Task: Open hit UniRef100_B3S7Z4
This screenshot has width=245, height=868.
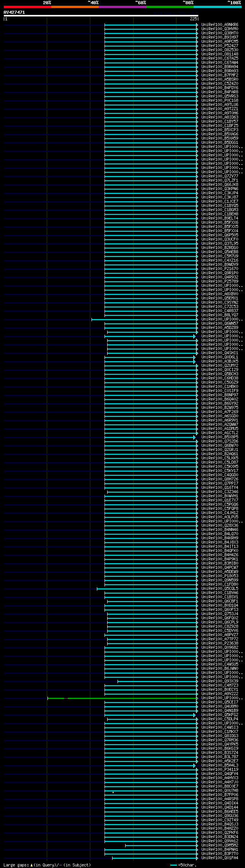Action: point(220,753)
